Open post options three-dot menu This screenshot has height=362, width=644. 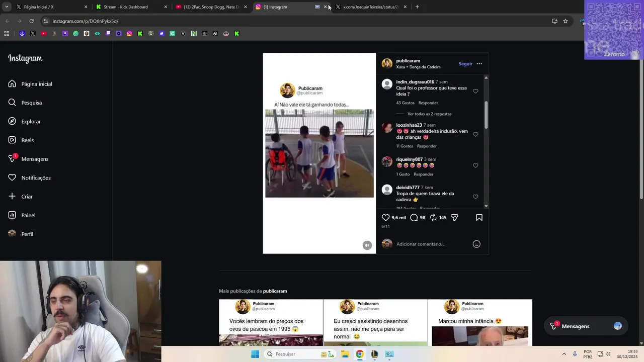[x=479, y=64]
